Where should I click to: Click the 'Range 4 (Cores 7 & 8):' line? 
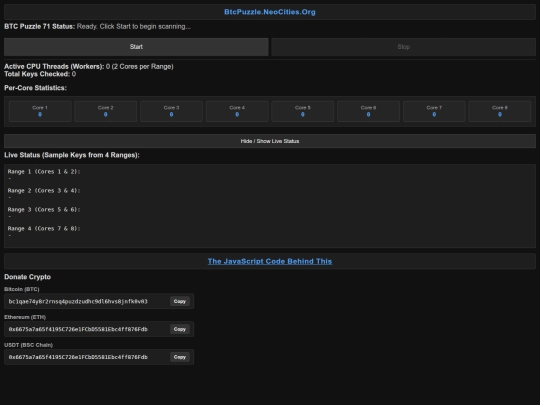(44, 228)
